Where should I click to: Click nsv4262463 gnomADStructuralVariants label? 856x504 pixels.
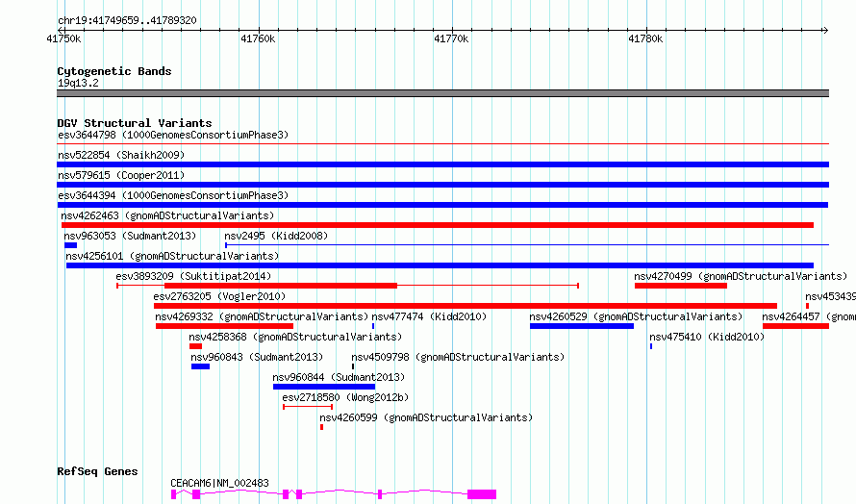coord(167,215)
